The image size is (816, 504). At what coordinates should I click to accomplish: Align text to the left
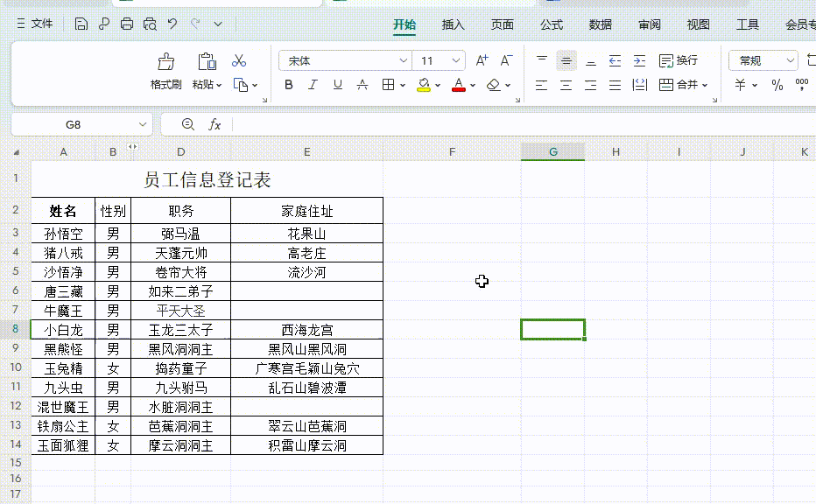pyautogui.click(x=541, y=85)
